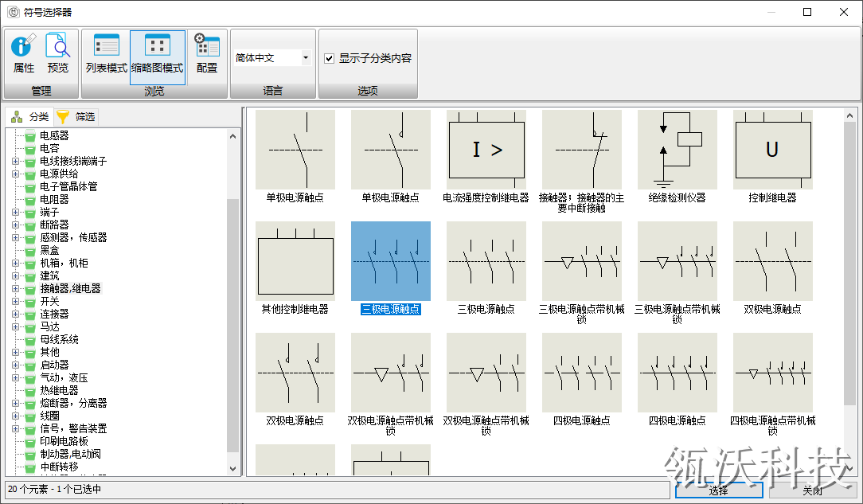Select the 印刷电路板 category
The image size is (863, 504).
coord(64,441)
